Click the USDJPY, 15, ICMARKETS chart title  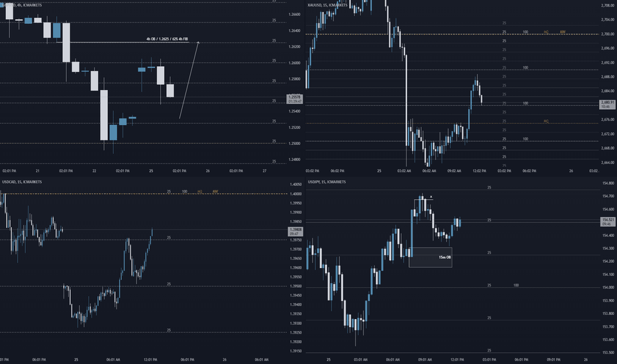[327, 182]
